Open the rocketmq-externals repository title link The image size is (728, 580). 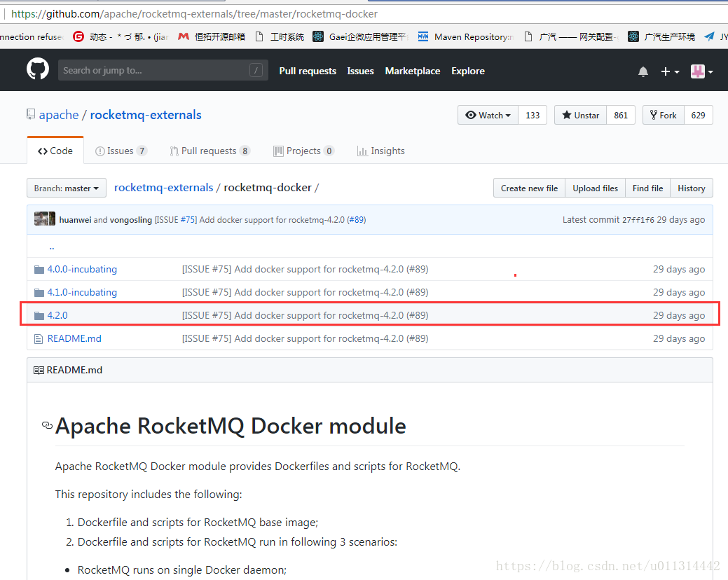coord(146,115)
